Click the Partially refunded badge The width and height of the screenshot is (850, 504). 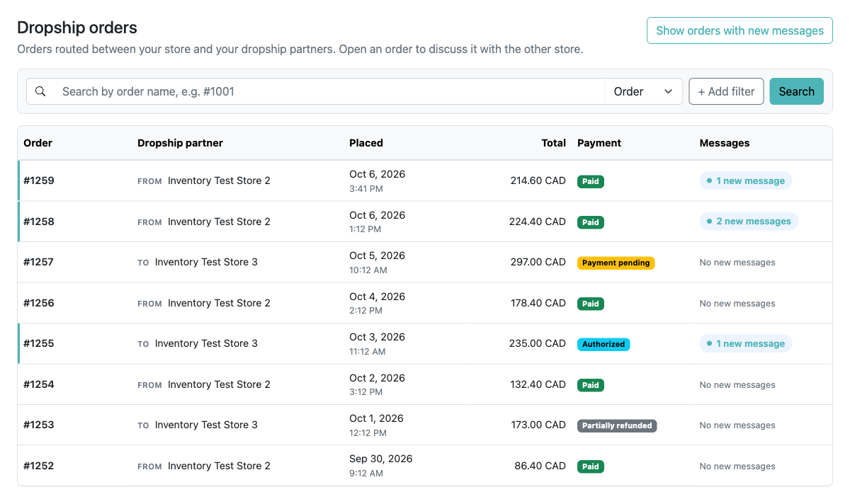[x=617, y=425]
